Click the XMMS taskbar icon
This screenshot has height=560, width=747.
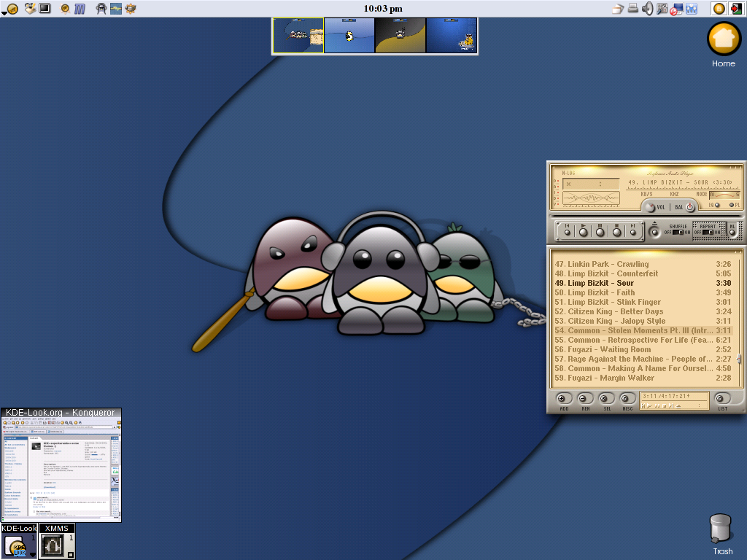tap(57, 542)
